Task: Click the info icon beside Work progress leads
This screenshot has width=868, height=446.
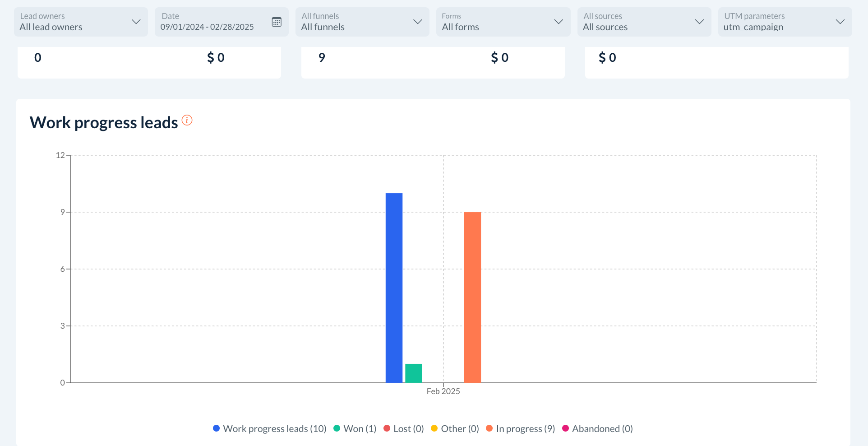Action: 187,120
